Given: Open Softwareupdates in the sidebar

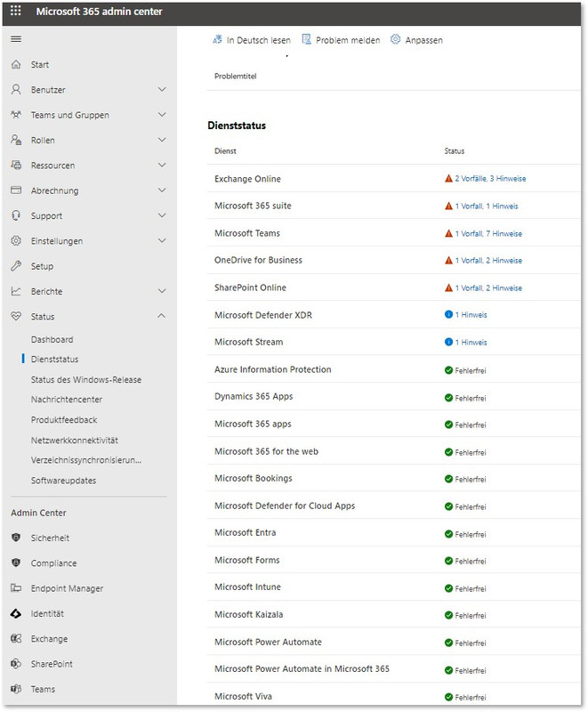Looking at the screenshot, I should tap(63, 481).
